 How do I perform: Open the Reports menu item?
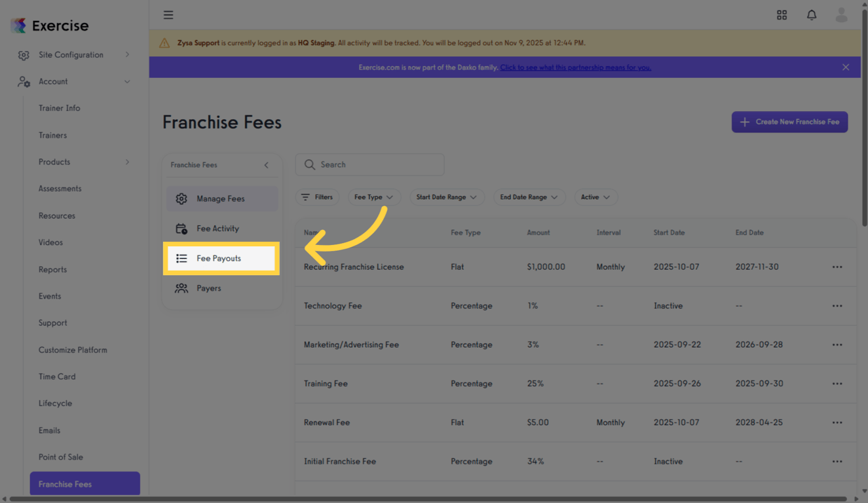coord(52,269)
